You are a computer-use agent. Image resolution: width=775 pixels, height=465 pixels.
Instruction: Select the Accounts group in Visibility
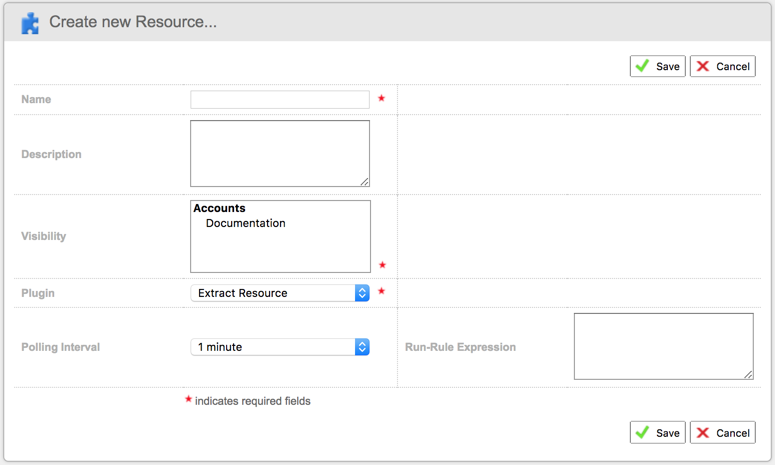tap(219, 208)
